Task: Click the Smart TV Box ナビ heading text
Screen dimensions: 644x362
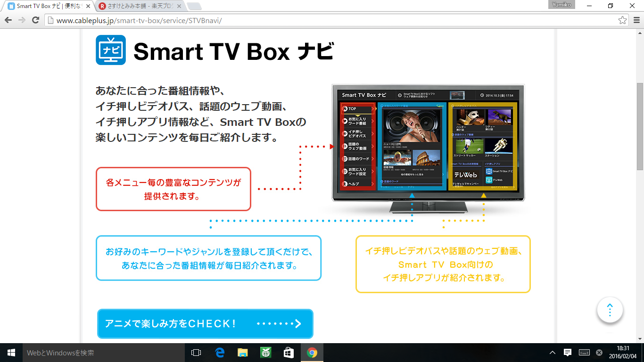Action: click(x=233, y=51)
